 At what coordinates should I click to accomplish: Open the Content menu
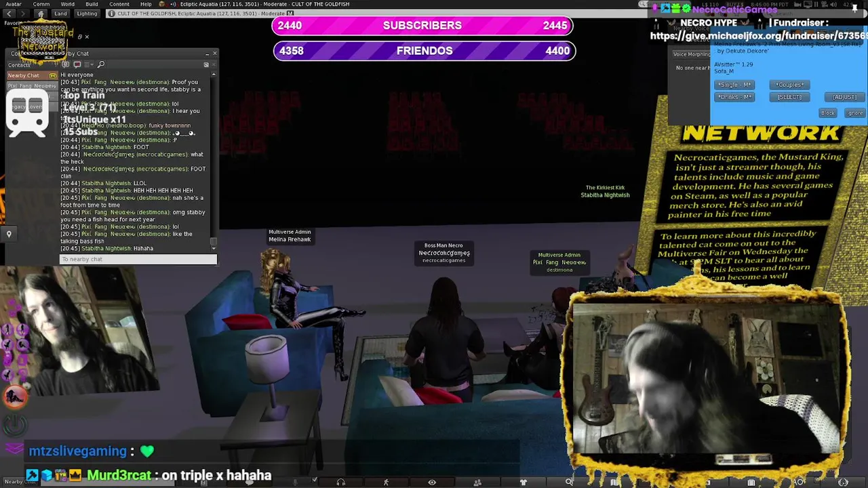pos(119,4)
